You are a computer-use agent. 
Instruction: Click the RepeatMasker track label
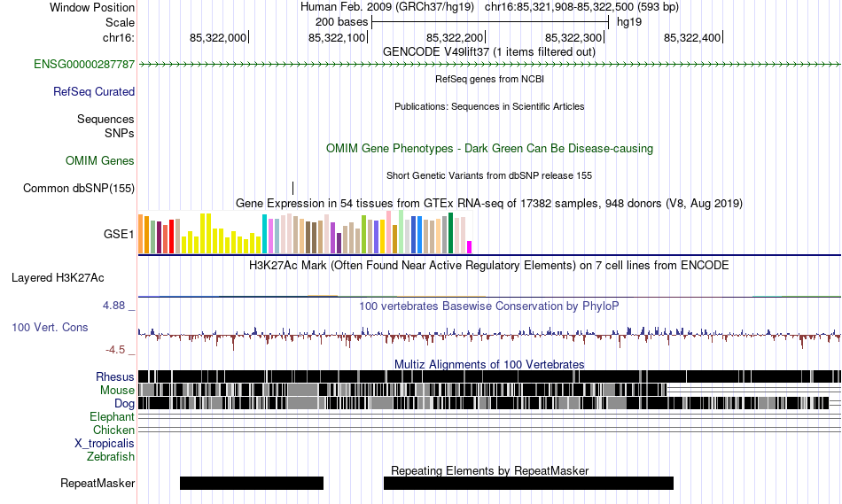coord(97,483)
